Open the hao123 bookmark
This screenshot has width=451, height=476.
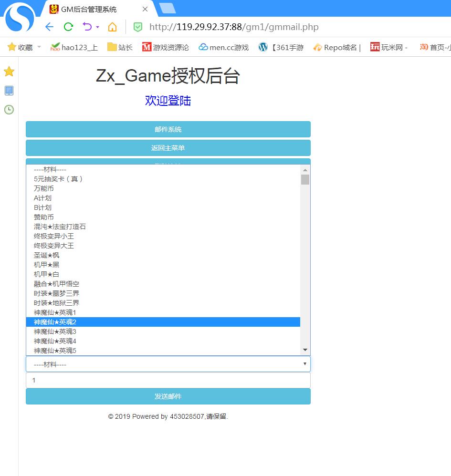click(74, 47)
